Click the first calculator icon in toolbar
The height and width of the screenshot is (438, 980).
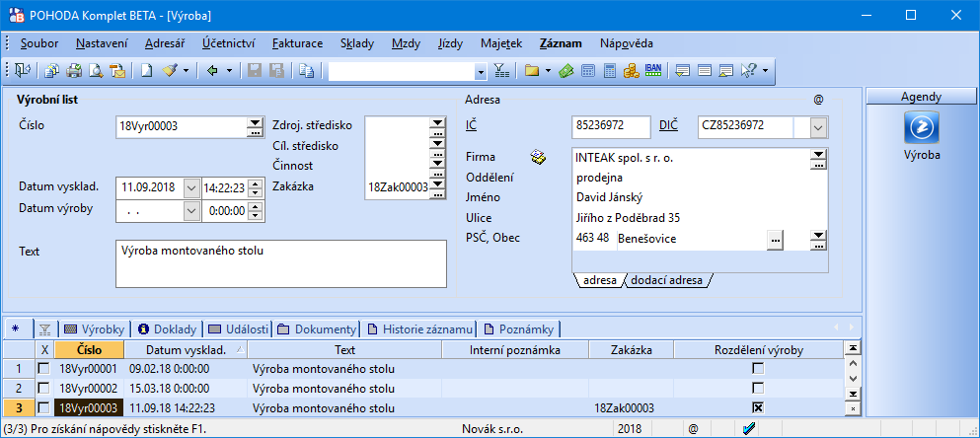point(587,71)
